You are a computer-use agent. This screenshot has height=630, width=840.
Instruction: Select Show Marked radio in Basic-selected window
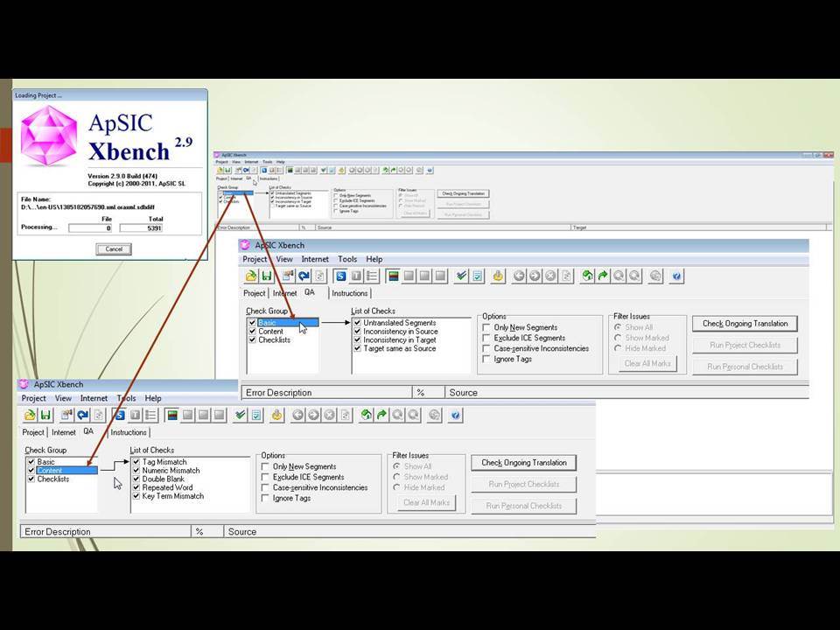click(x=618, y=338)
